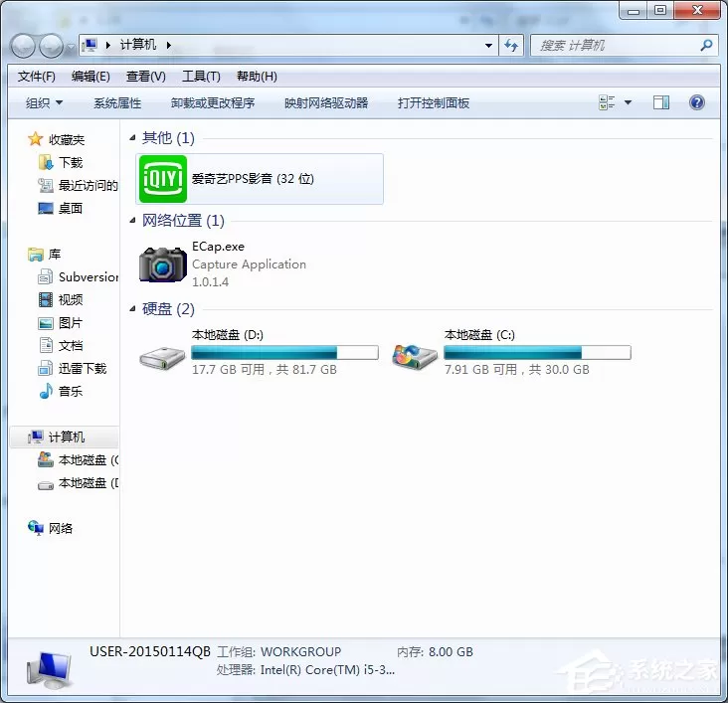Open the iQIYI PPS player icon
Viewport: 728px width, 703px height.
pyautogui.click(x=163, y=179)
